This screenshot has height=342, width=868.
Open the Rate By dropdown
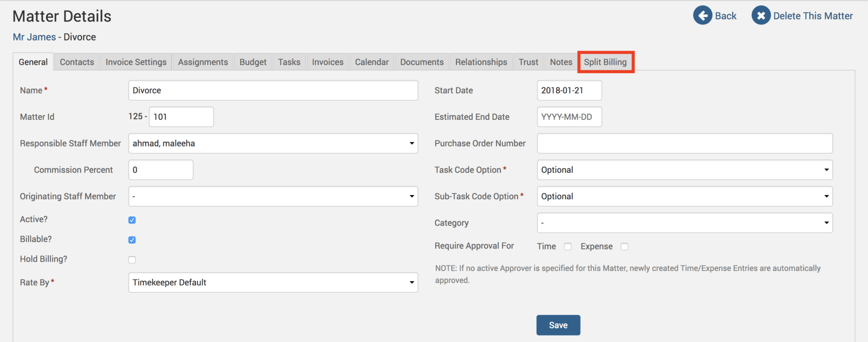(273, 282)
